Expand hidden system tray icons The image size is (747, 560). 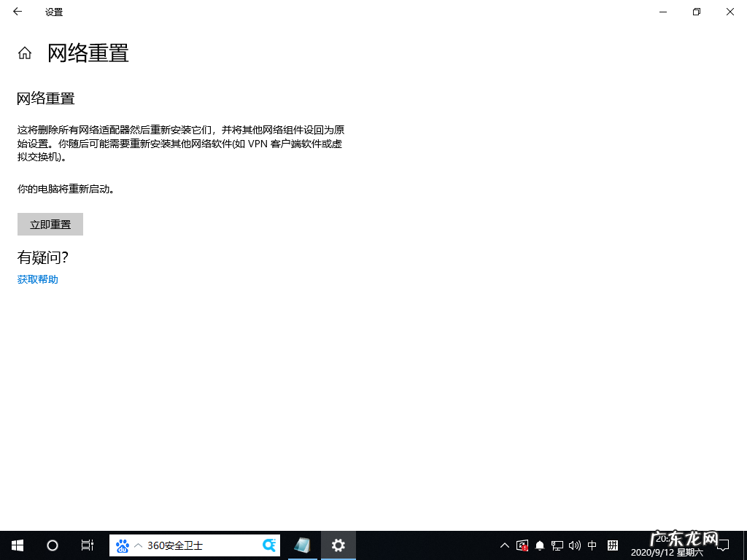click(504, 545)
